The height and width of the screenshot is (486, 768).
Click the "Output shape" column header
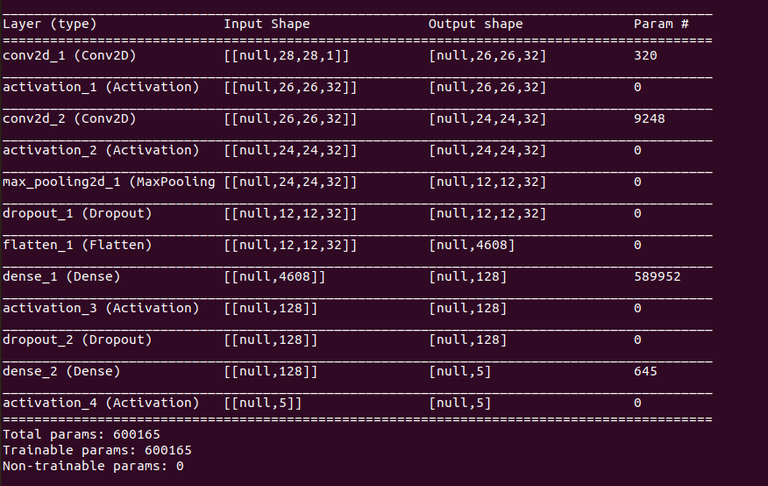click(475, 24)
